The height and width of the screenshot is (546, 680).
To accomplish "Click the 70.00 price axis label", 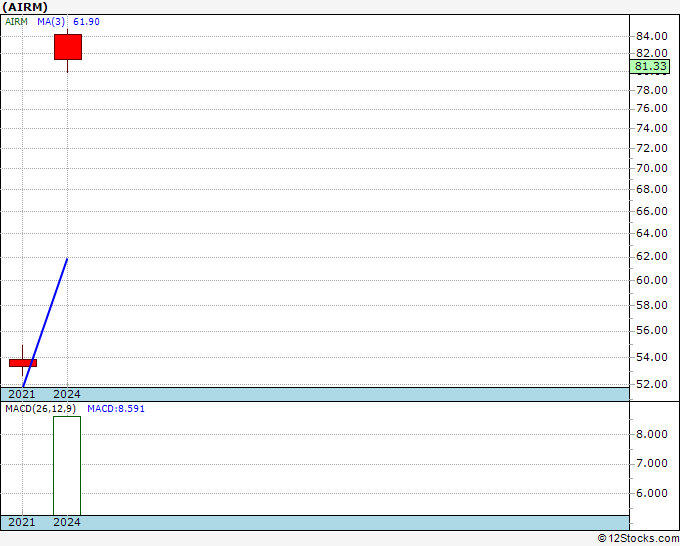I will point(651,168).
